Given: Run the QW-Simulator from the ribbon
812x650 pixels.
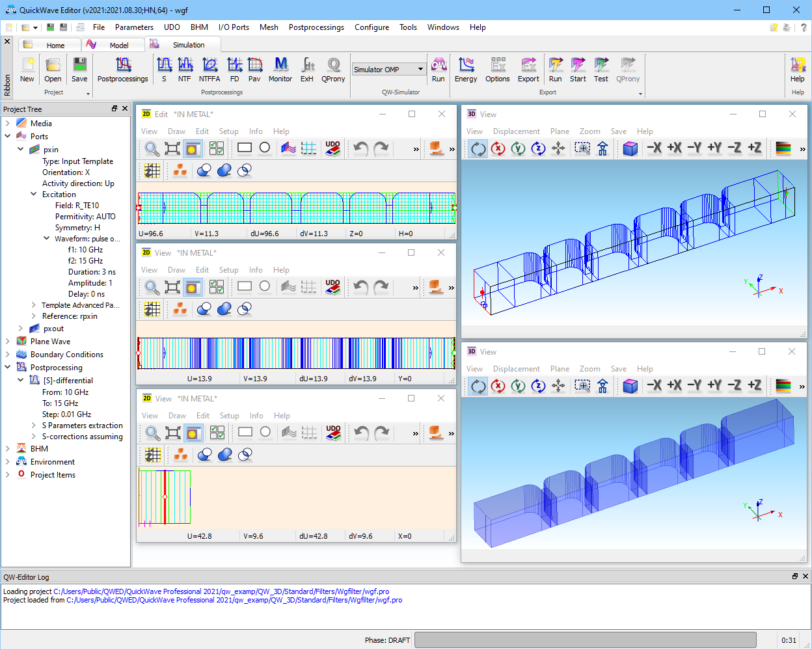Looking at the screenshot, I should (x=439, y=69).
